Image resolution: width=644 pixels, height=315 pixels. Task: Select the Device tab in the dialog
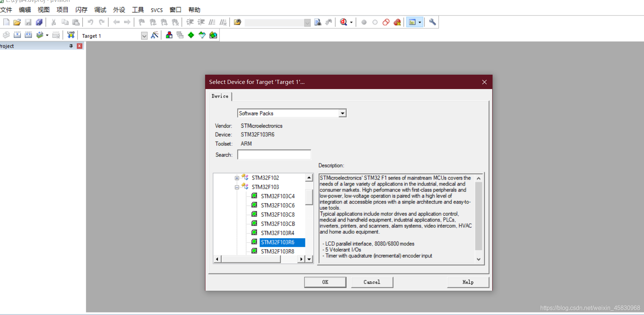[220, 96]
